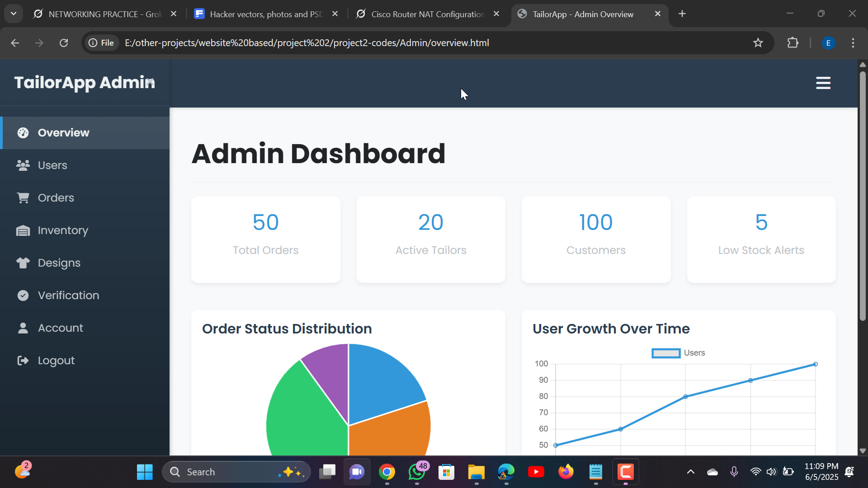Click the Inventory warehouse icon
Viewport: 868px width, 488px height.
(23, 230)
